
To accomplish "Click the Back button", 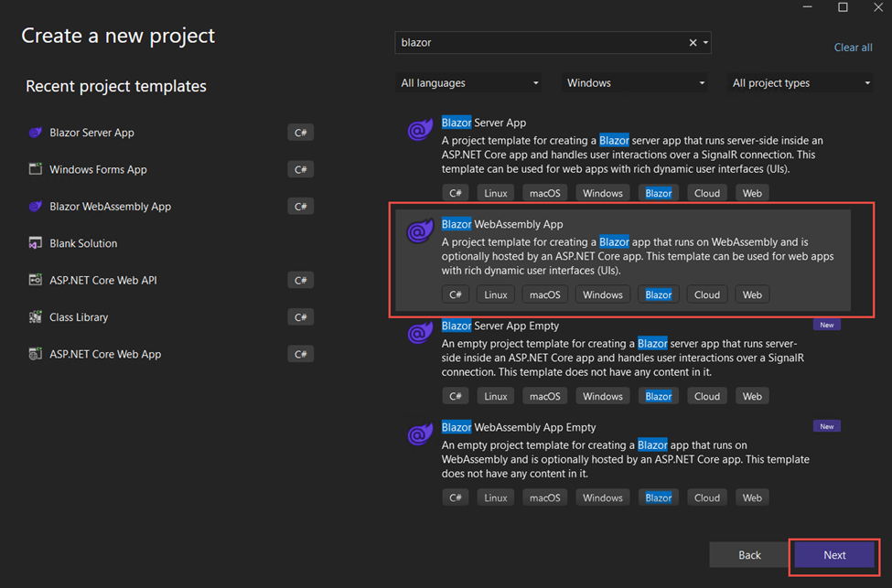I will tap(749, 555).
